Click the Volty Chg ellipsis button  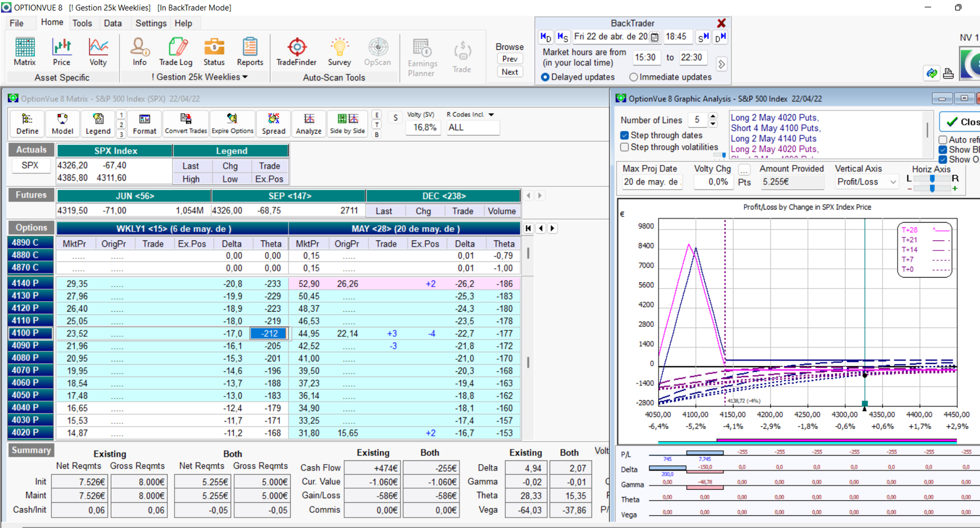tap(744, 170)
